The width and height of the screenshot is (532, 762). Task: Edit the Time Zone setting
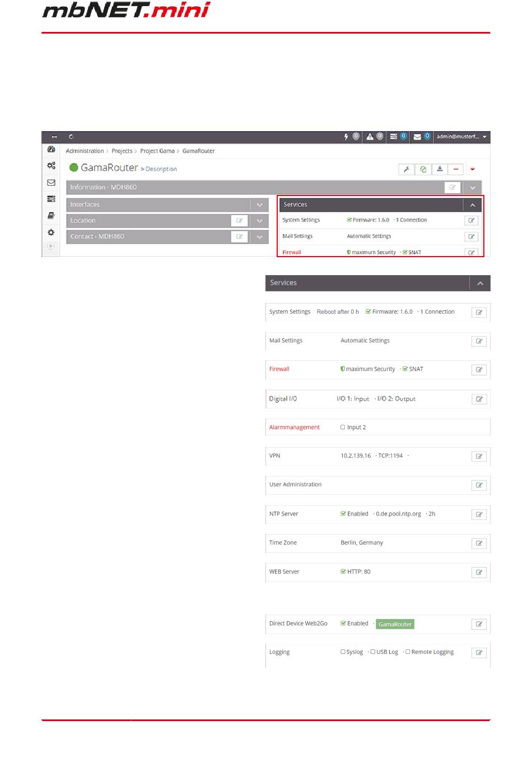point(479,543)
